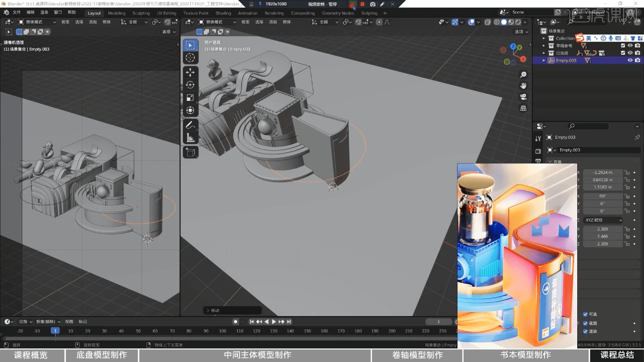644x362 pixels.
Task: Switch to the Sculpting workspace tab
Action: pos(141,13)
